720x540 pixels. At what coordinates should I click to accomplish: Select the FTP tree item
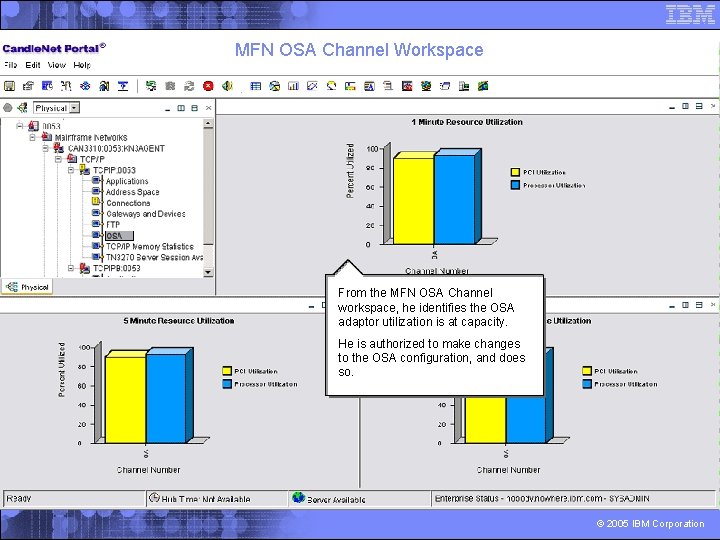113,225
